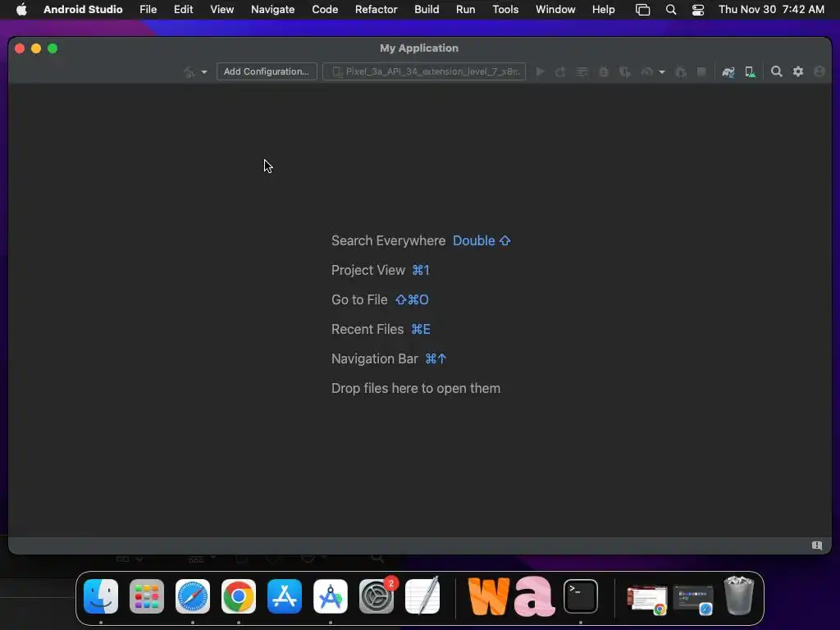This screenshot has width=840, height=630.
Task: Expand the Profile dropdown arrow
Action: [x=662, y=72]
